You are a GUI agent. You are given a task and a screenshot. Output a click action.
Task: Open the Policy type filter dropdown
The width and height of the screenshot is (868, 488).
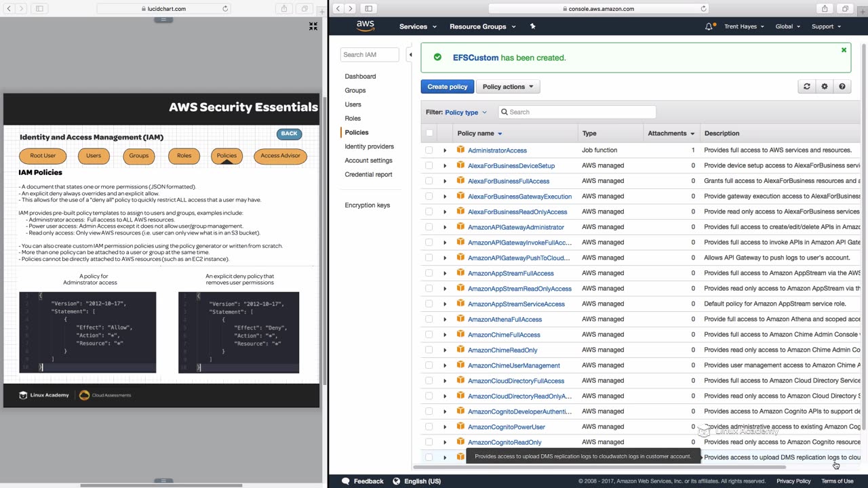(466, 113)
